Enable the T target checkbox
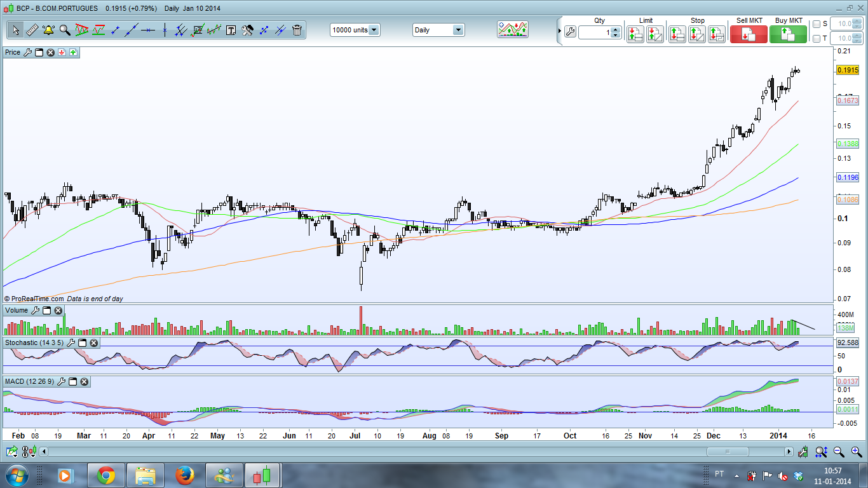The width and height of the screenshot is (868, 488). (x=817, y=39)
